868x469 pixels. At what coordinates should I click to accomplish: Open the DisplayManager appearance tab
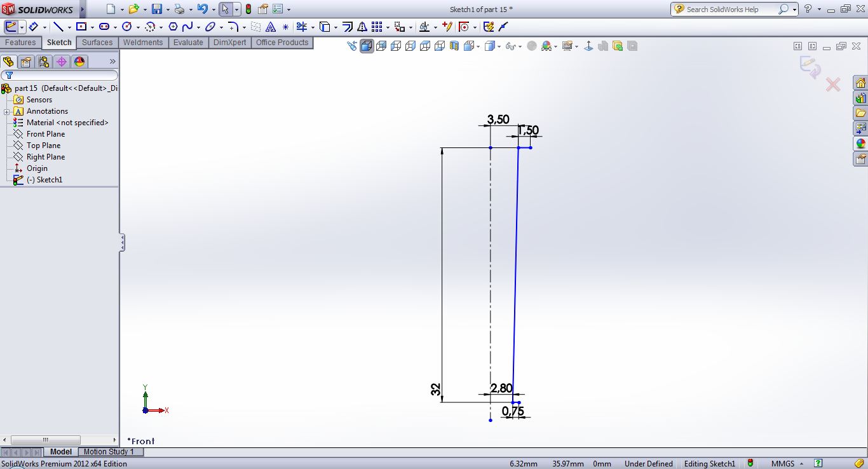click(x=79, y=62)
